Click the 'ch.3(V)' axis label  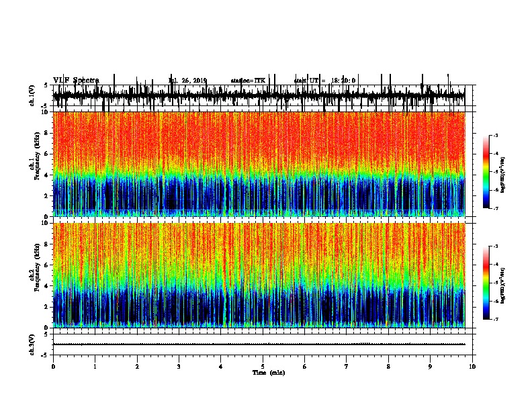[32, 345]
